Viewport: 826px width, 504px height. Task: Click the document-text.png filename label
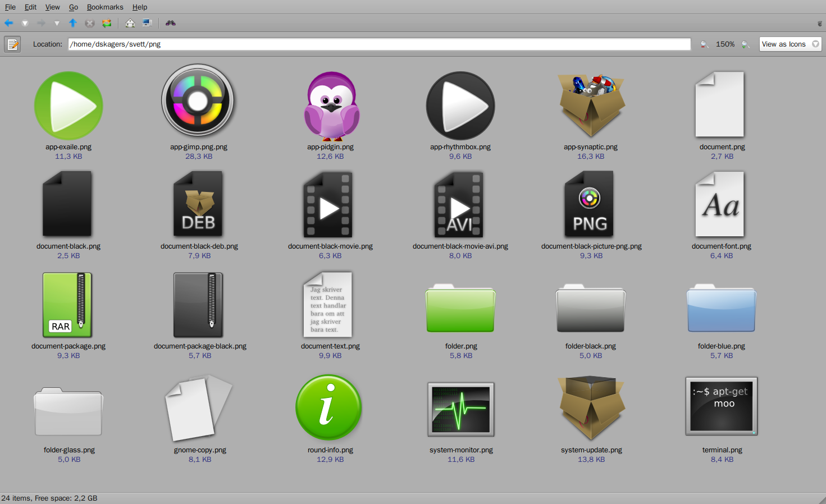click(330, 346)
